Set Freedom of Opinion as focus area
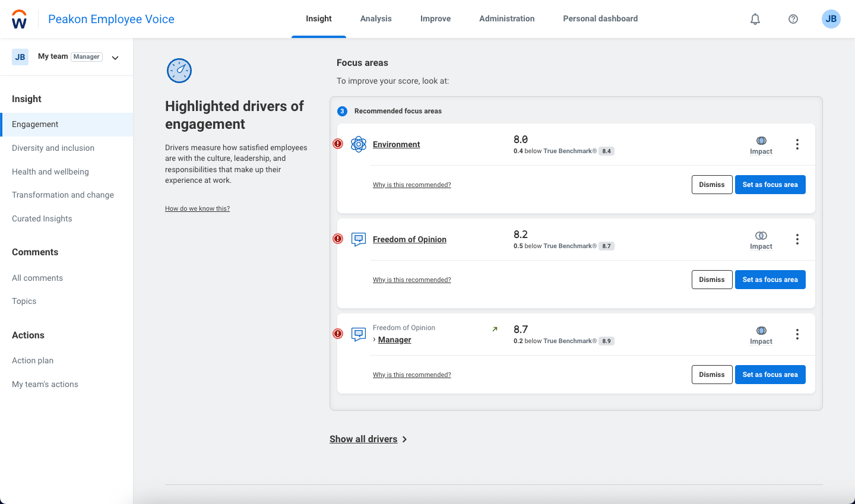This screenshot has height=504, width=855. (x=770, y=279)
